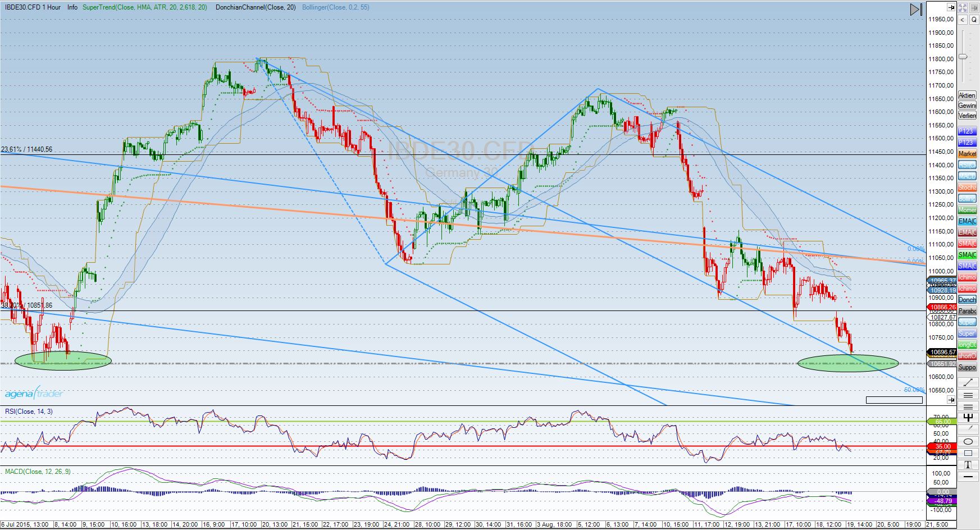980x530 pixels.
Task: Click the pin icon above price axis
Action: (950, 7)
